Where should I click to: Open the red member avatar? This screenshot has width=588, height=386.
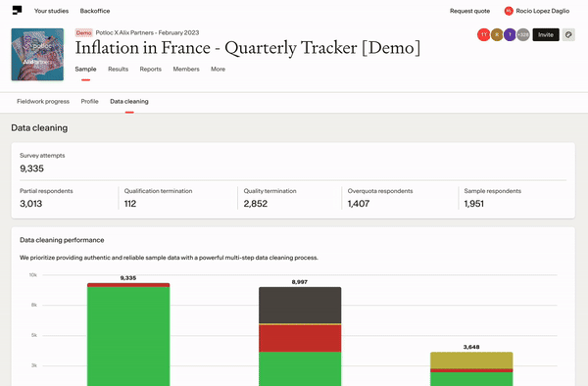click(484, 35)
